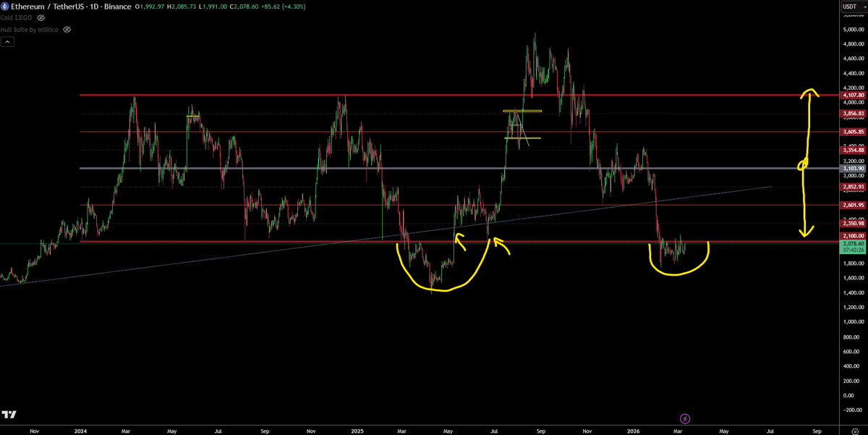Toggle visibility of Hull Suite by InSilico indicator
Image resolution: width=868 pixels, height=435 pixels.
(67, 30)
